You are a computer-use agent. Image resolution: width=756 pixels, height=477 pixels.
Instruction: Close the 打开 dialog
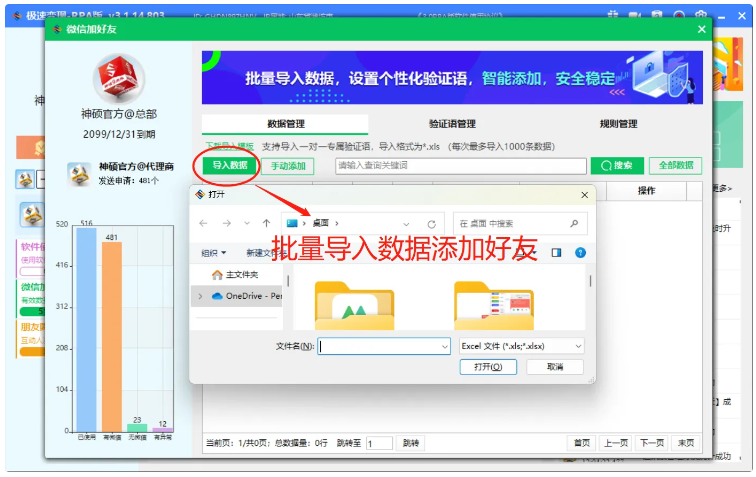(x=584, y=195)
